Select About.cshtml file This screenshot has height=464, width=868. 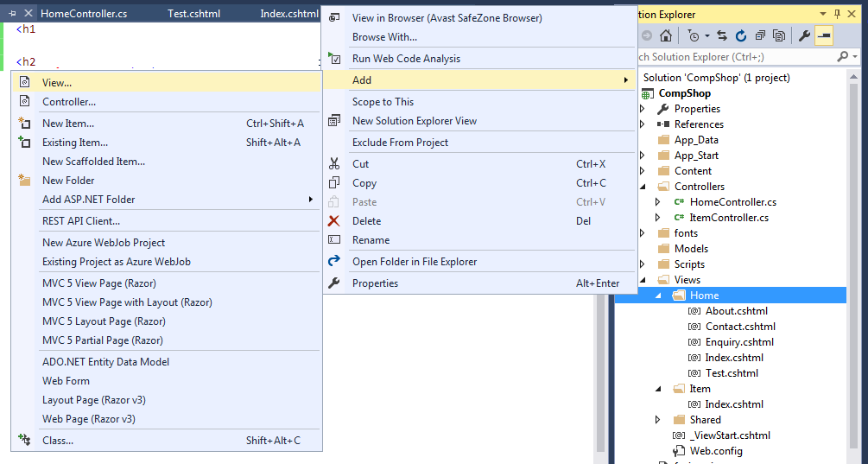(736, 311)
